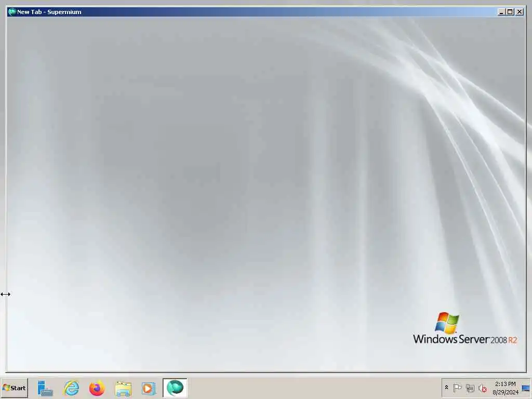Show hidden tray icons chevron
This screenshot has width=532, height=399.
click(446, 388)
